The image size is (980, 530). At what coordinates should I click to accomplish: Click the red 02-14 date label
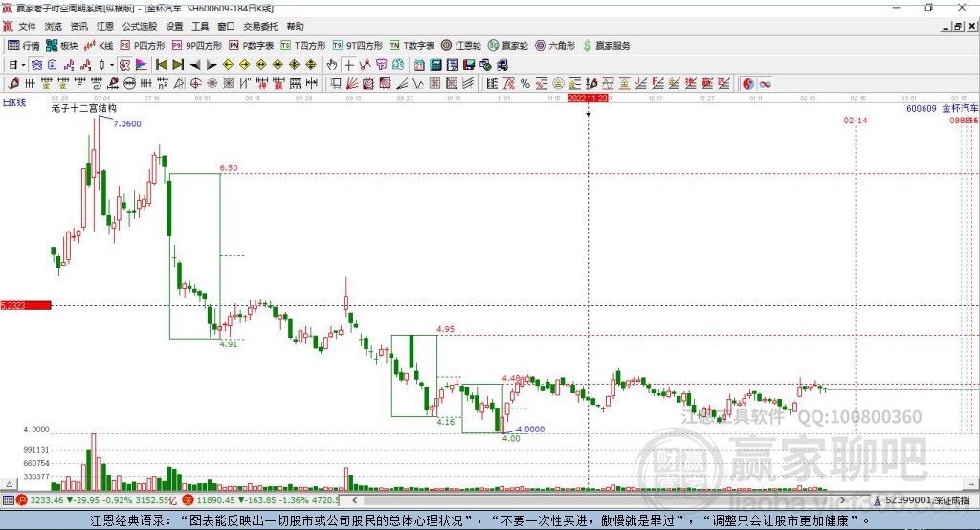tap(855, 120)
